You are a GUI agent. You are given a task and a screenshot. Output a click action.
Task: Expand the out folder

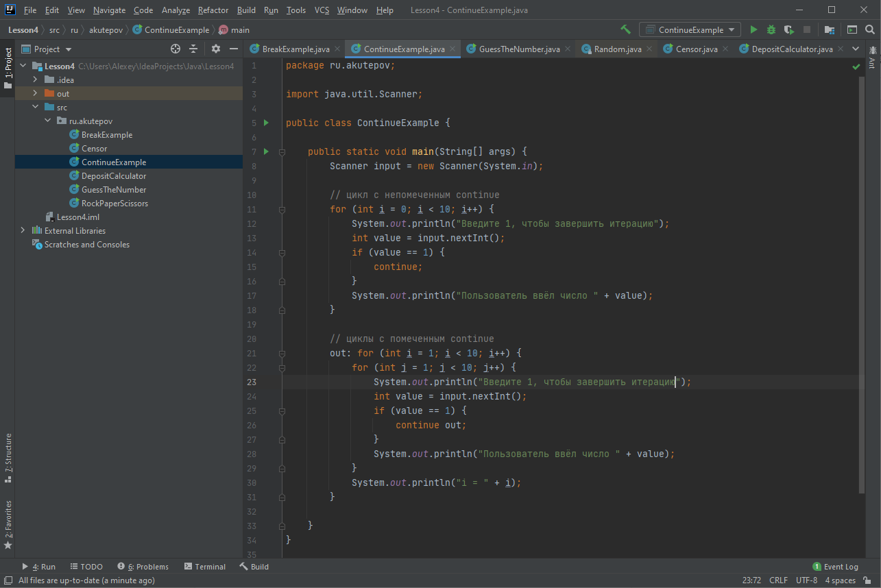[35, 94]
